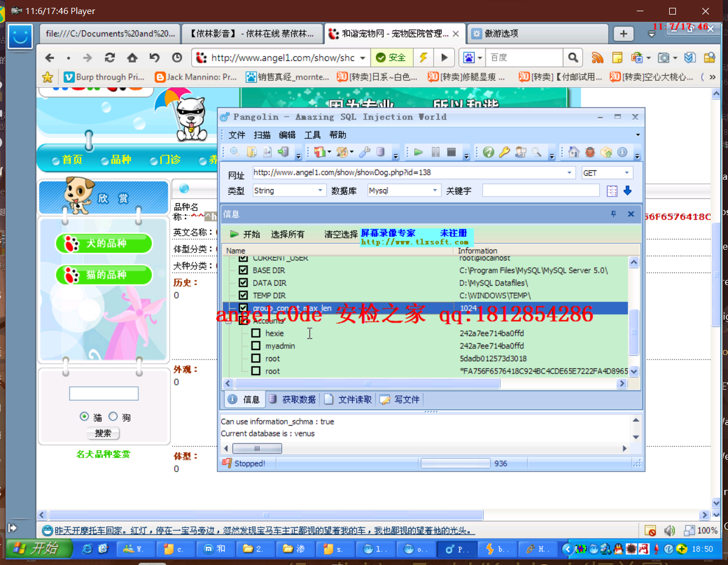The height and width of the screenshot is (565, 728).
Task: Click Pangolin user admin finder icon
Action: tap(521, 152)
